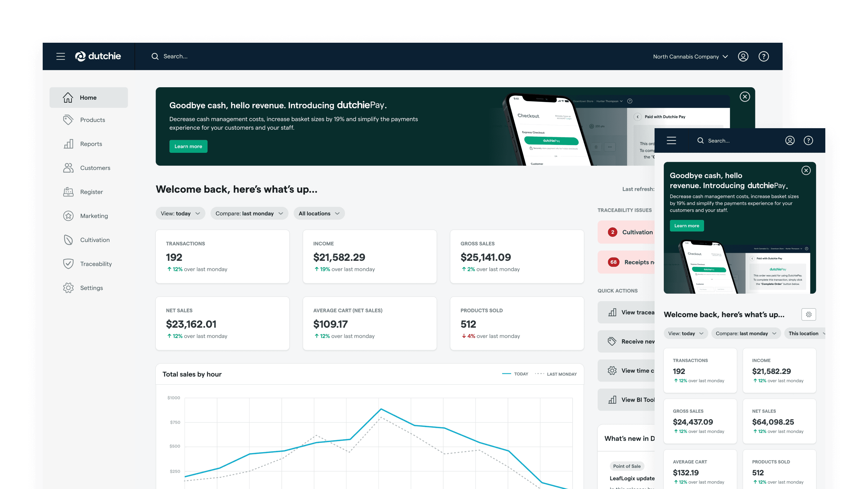
Task: Click the dutchie logo
Action: pos(98,56)
